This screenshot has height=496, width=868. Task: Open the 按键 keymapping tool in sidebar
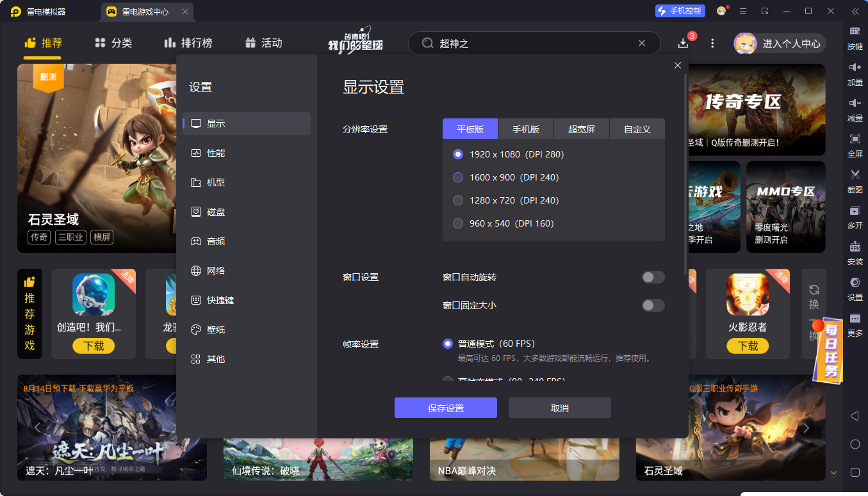pos(855,38)
